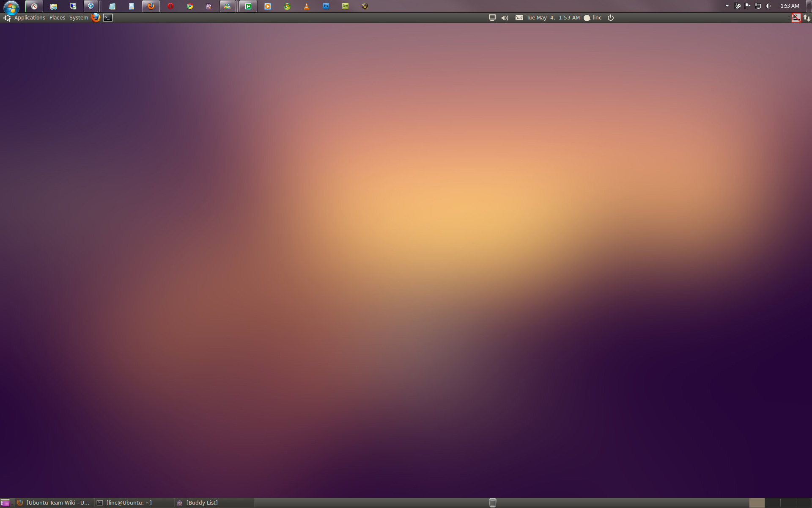Open the Trash in bottom panel
This screenshot has width=812, height=508.
click(x=492, y=503)
